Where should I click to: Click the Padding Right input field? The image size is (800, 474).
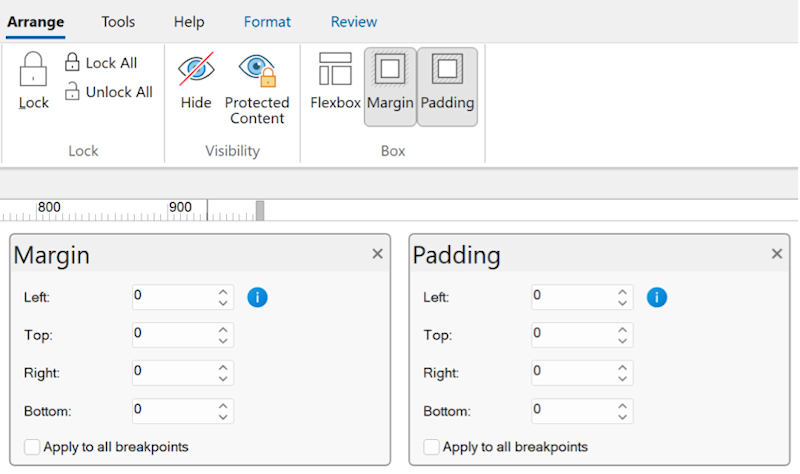point(570,373)
